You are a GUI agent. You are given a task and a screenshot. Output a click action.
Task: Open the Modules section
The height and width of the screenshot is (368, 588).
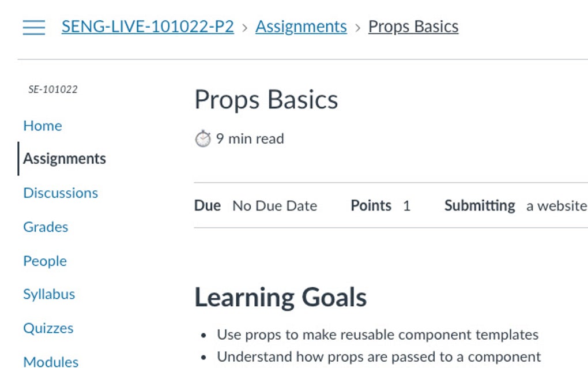pyautogui.click(x=51, y=361)
